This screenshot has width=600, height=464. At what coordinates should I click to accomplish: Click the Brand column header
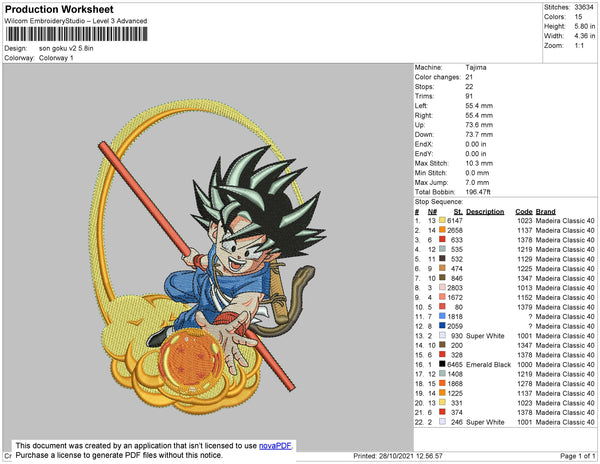coord(545,212)
